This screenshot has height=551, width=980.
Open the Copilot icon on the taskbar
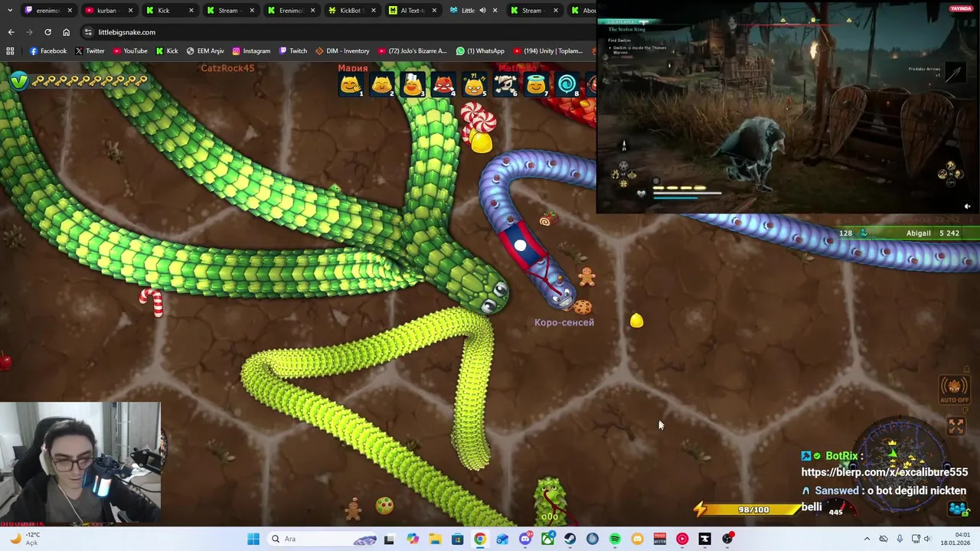[x=413, y=539]
